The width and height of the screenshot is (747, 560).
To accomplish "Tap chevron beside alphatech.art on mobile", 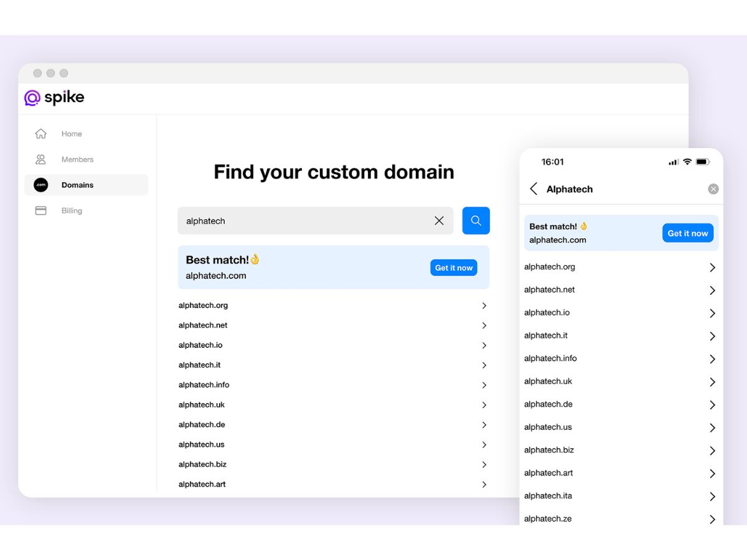I will [x=713, y=474].
